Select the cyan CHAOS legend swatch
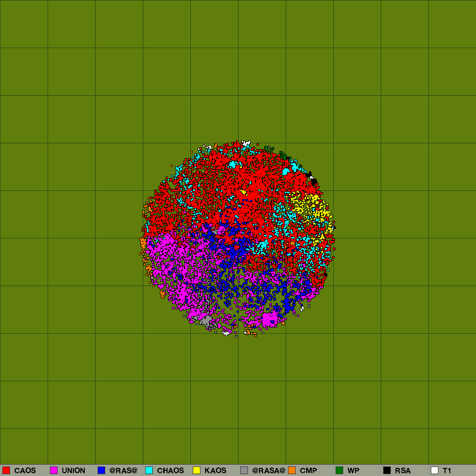This screenshot has width=476, height=476. pyautogui.click(x=149, y=470)
